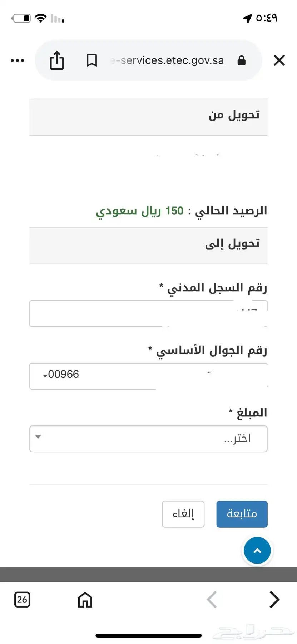The width and height of the screenshot is (297, 644).
Task: Click the إلغاء cancel button
Action: click(183, 514)
